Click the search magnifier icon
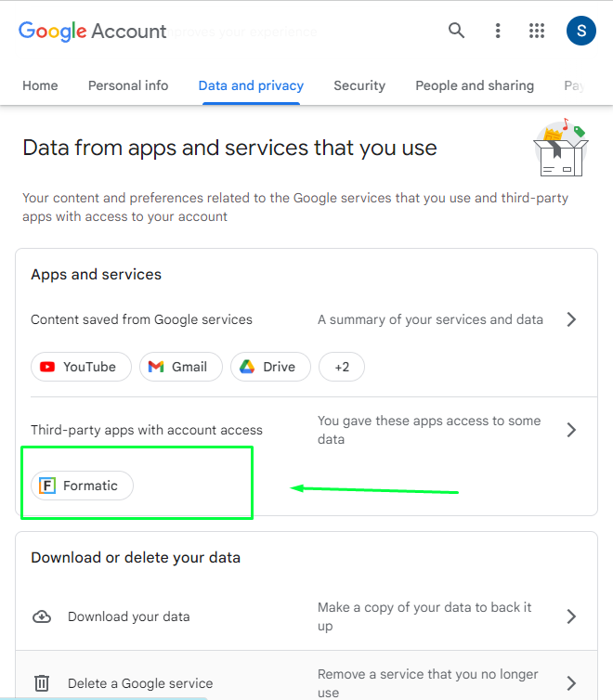The image size is (613, 700). coord(456,31)
